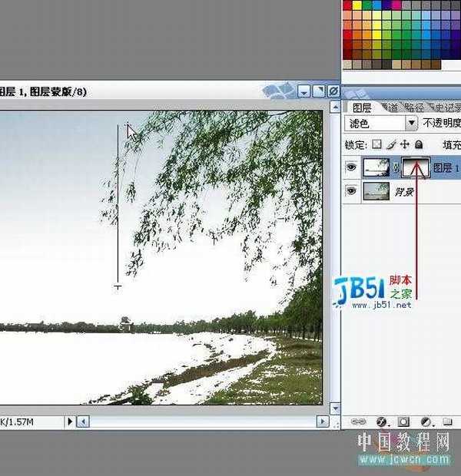Select the 图层 1 image thumbnail
The image size is (461, 476).
click(x=376, y=167)
